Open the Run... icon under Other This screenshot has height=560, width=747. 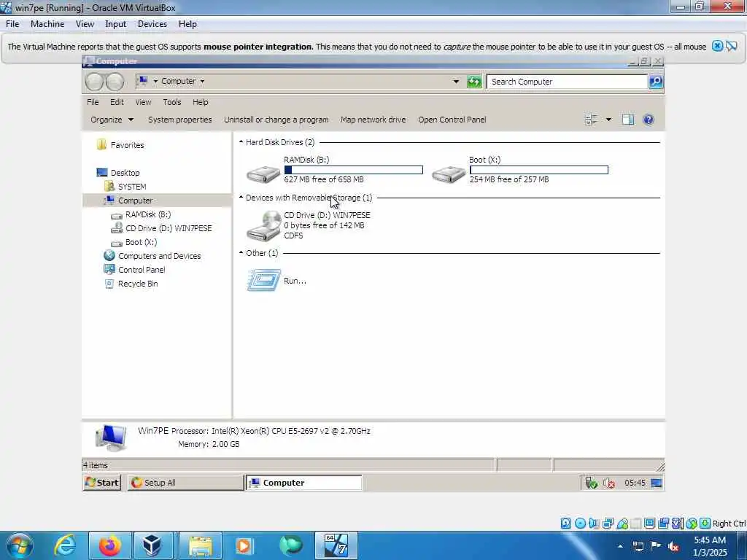click(263, 280)
